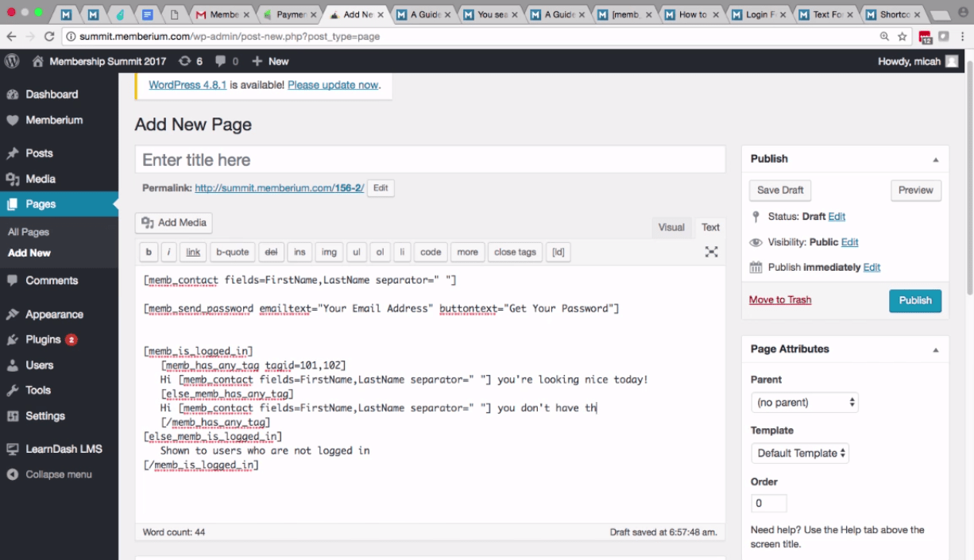Insert italic tag with i button
The height and width of the screenshot is (560, 974).
[168, 252]
